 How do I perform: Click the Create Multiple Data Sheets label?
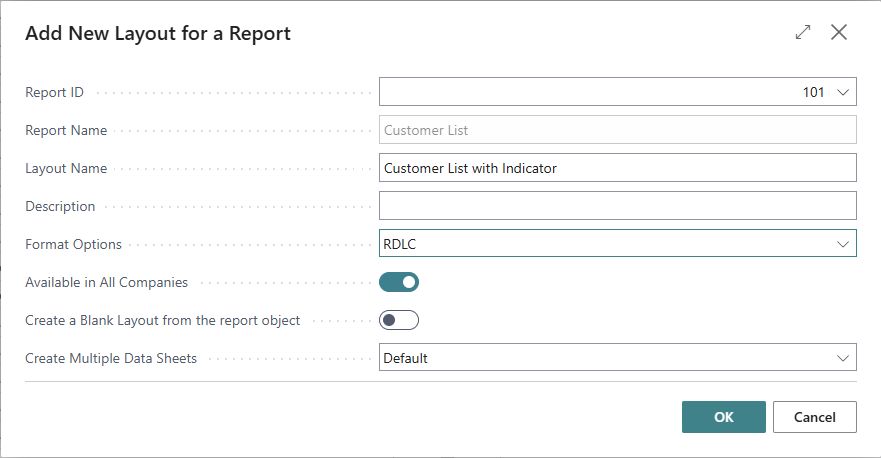[x=111, y=358]
